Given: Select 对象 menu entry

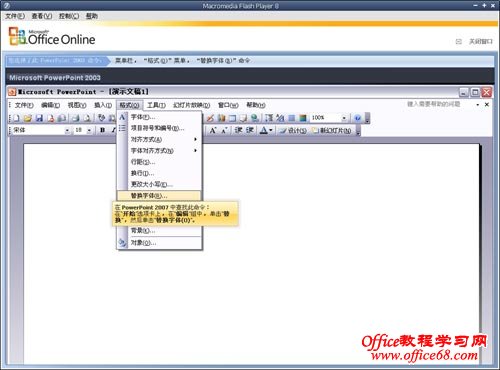Looking at the screenshot, I should coord(159,243).
